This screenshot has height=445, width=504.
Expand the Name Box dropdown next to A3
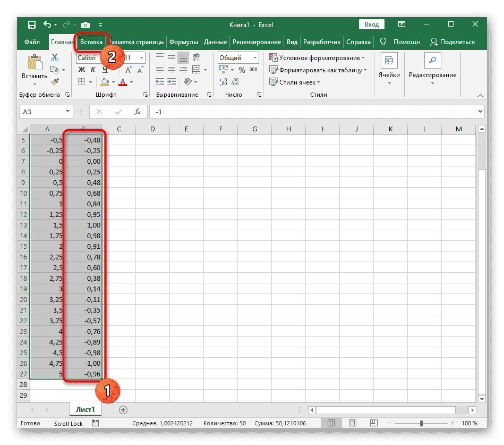pyautogui.click(x=67, y=112)
